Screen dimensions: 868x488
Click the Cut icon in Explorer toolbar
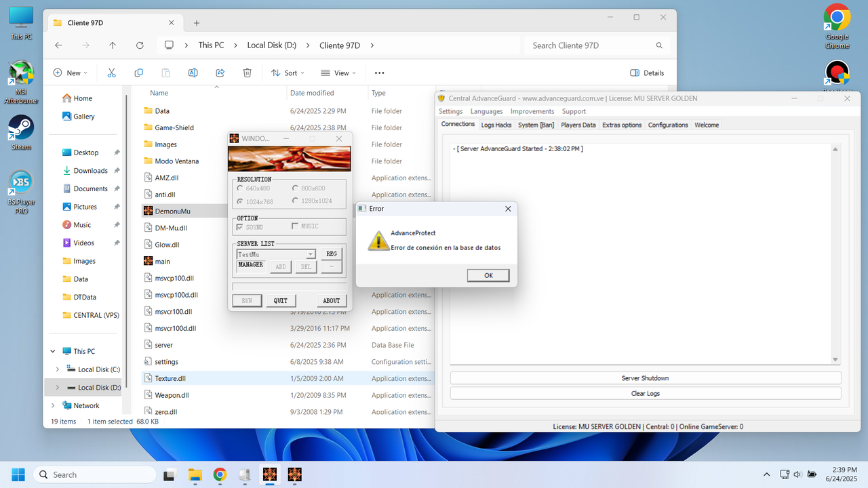click(x=112, y=73)
